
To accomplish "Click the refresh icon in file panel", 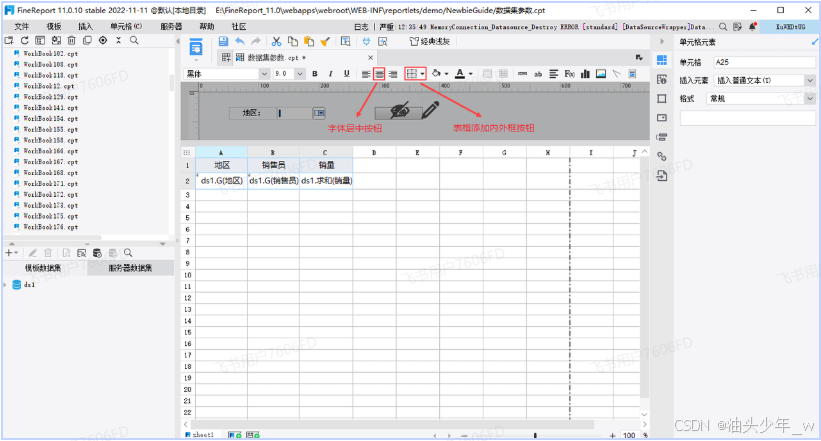I will click(x=25, y=40).
